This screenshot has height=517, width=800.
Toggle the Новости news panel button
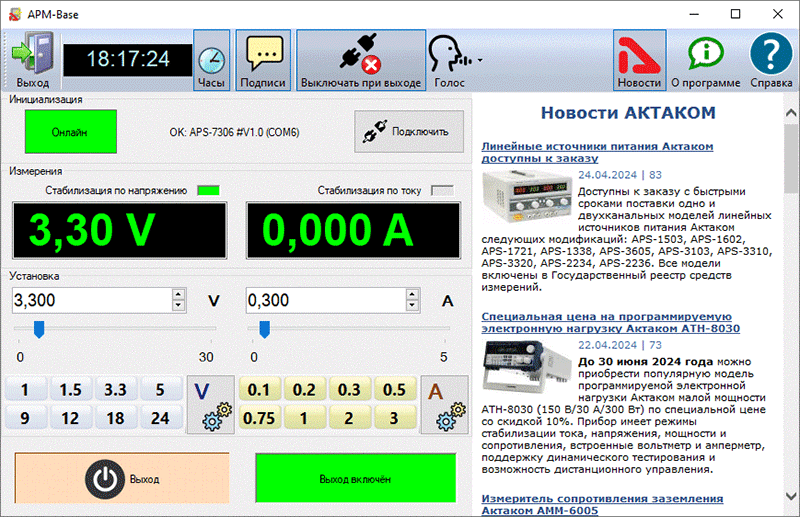[x=639, y=60]
